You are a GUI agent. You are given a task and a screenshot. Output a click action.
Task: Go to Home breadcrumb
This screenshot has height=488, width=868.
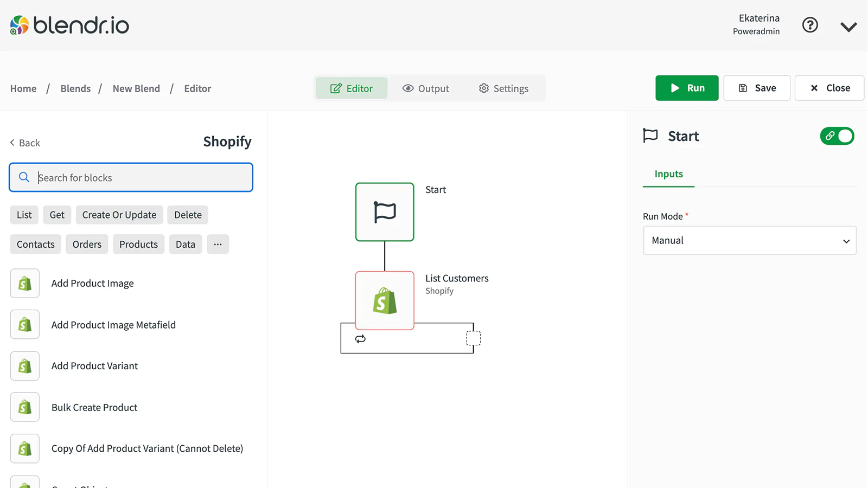(23, 88)
